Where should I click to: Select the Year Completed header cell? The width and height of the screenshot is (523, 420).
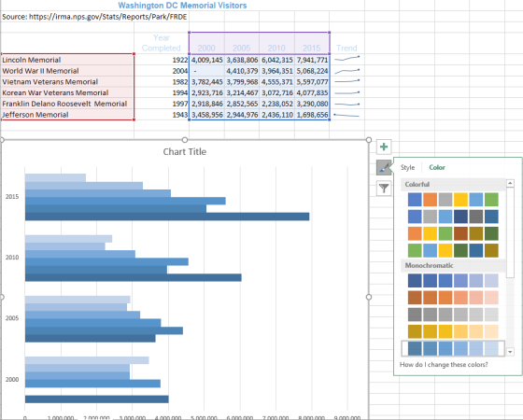click(x=162, y=43)
